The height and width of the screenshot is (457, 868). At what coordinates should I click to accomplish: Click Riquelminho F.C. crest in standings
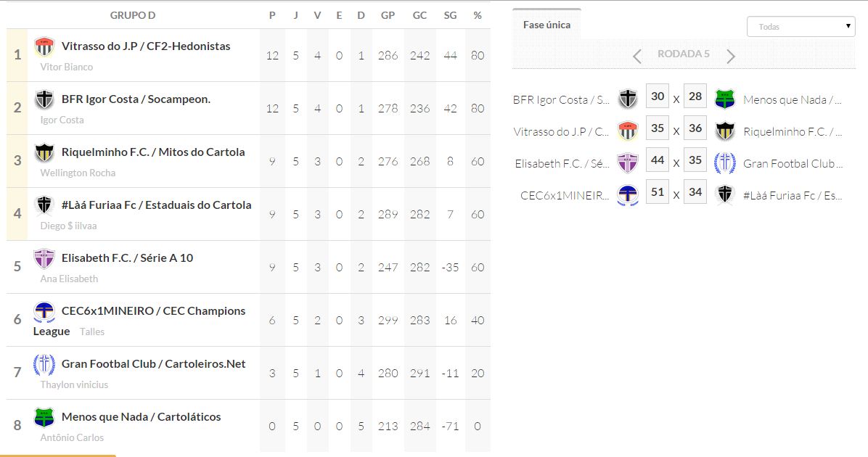click(x=44, y=153)
